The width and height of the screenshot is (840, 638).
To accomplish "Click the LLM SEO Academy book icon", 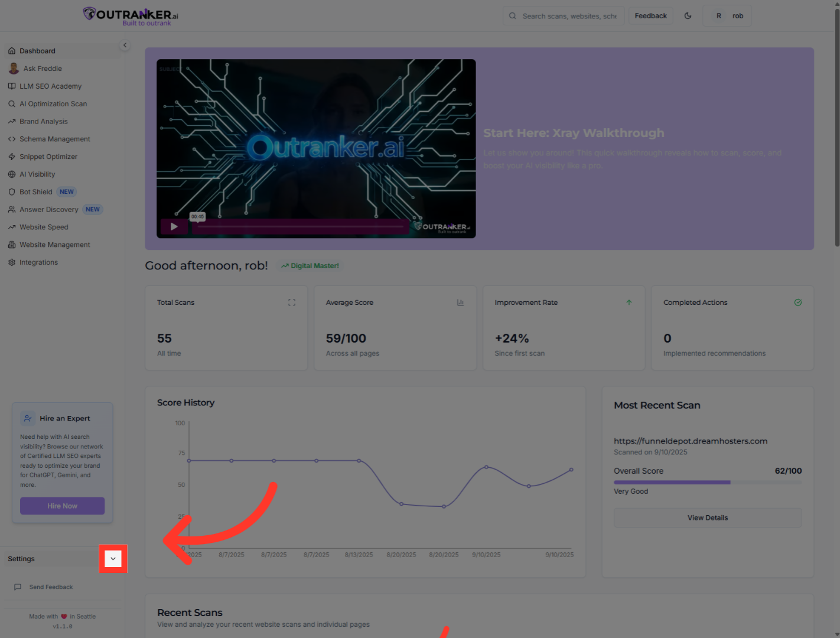I will click(x=12, y=86).
